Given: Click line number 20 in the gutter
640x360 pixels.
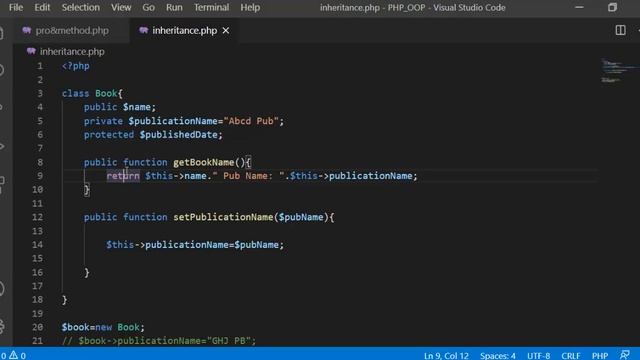Looking at the screenshot, I should 38,327.
